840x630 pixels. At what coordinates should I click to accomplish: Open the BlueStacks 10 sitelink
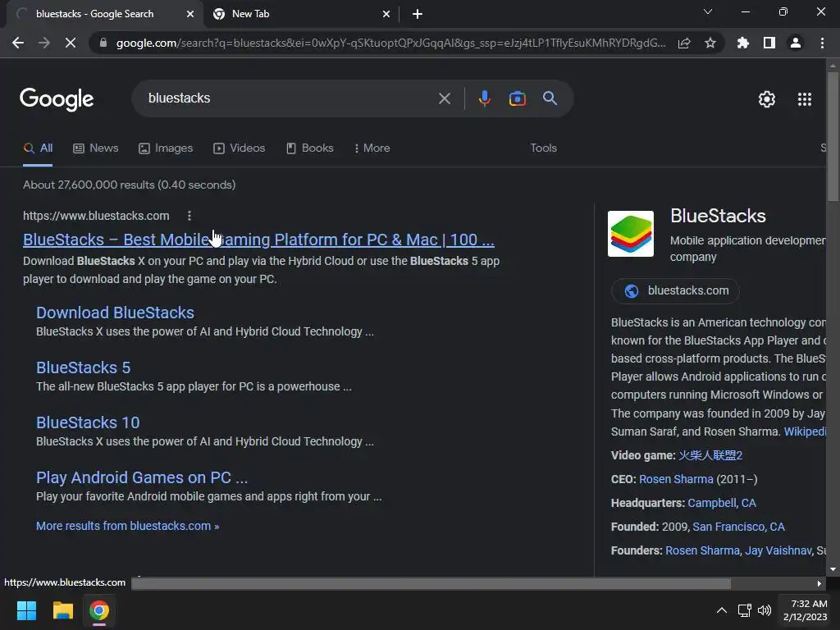click(88, 422)
